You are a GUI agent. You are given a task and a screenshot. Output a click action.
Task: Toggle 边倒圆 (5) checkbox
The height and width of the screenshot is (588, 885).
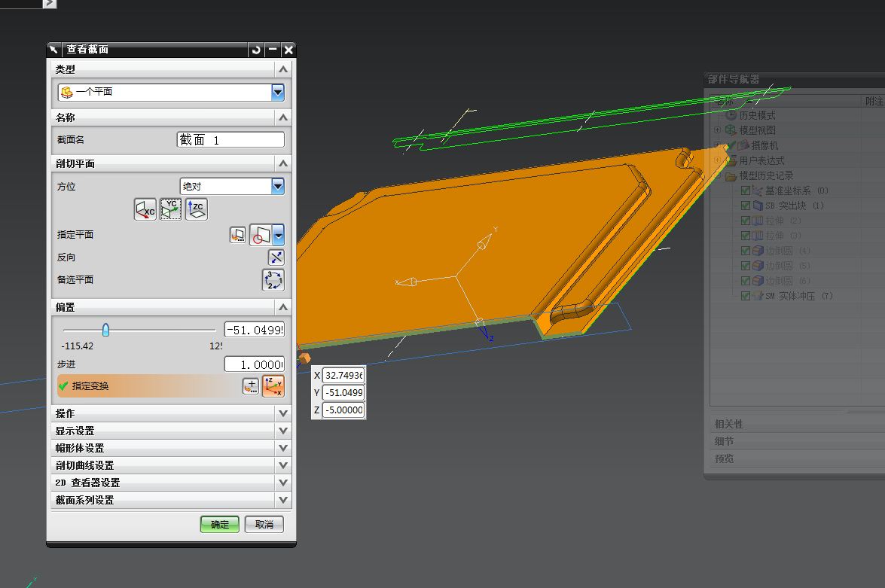pyautogui.click(x=746, y=266)
